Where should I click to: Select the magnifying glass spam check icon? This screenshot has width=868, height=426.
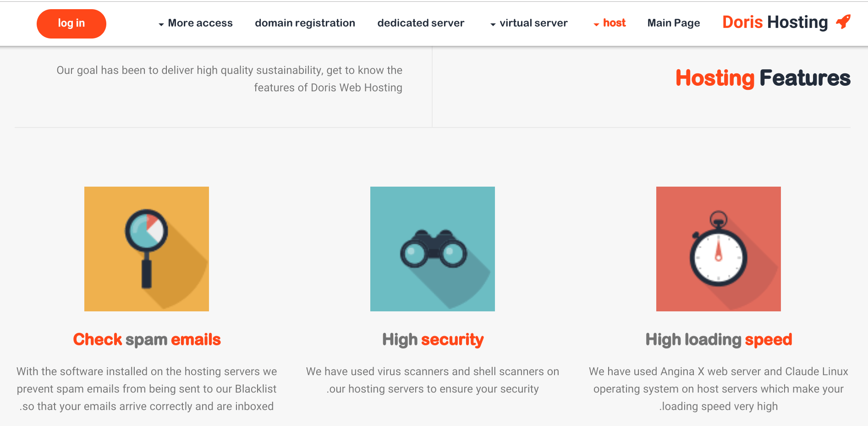pyautogui.click(x=147, y=249)
